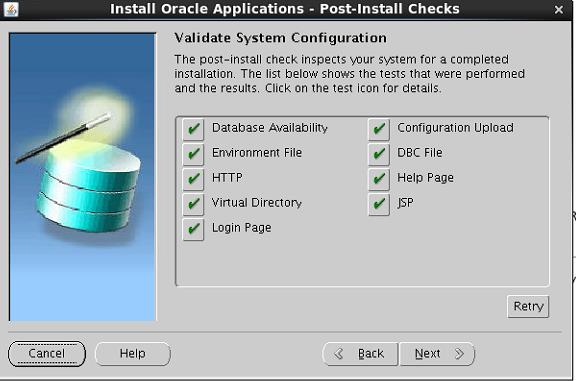Viewport: 576px width, 381px height.
Task: Select the Environment File label
Action: 257,152
